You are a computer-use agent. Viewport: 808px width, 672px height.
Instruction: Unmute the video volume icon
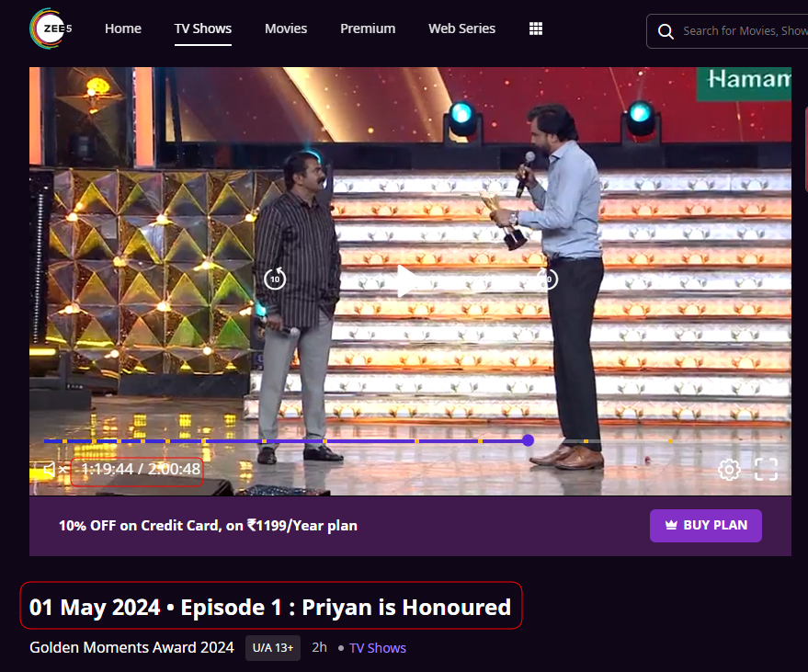[x=56, y=469]
